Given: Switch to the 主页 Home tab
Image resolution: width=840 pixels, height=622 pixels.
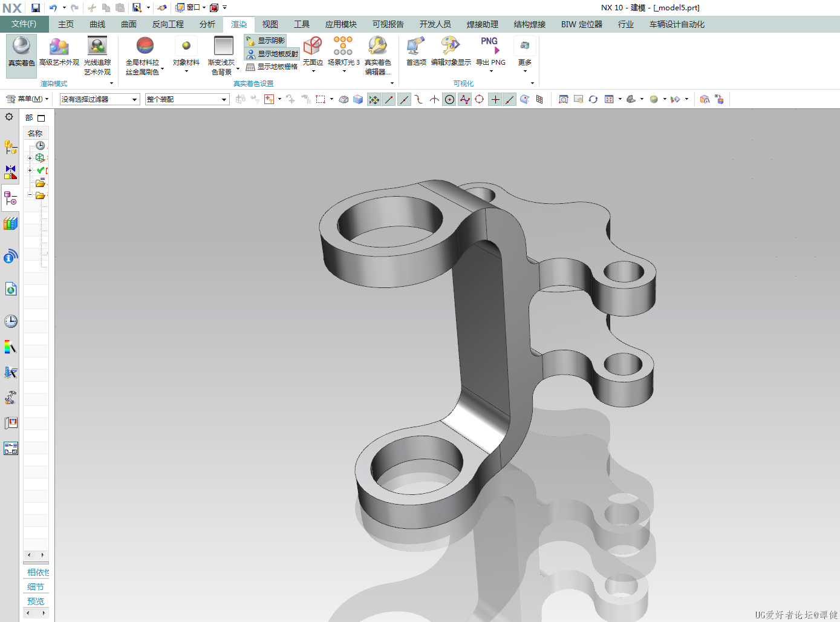Looking at the screenshot, I should (66, 24).
